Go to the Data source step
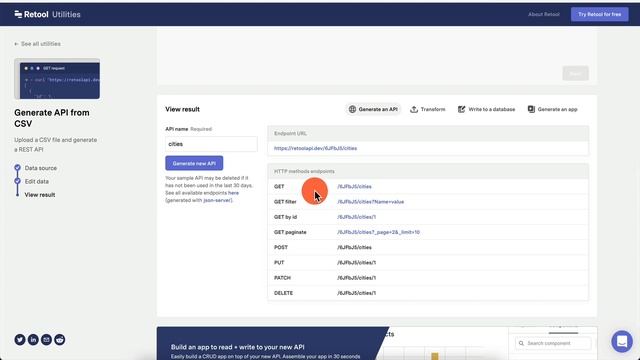 pyautogui.click(x=40, y=168)
